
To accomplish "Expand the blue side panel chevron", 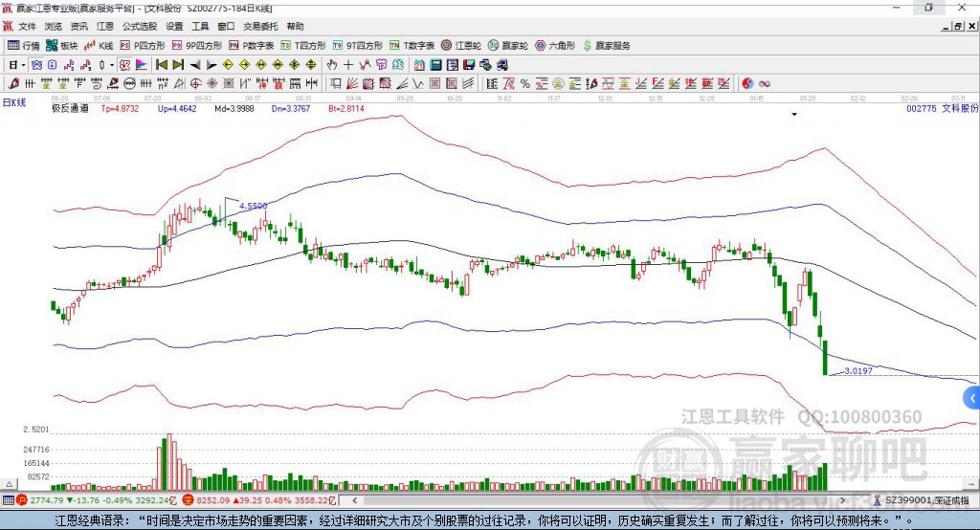I will [x=972, y=398].
